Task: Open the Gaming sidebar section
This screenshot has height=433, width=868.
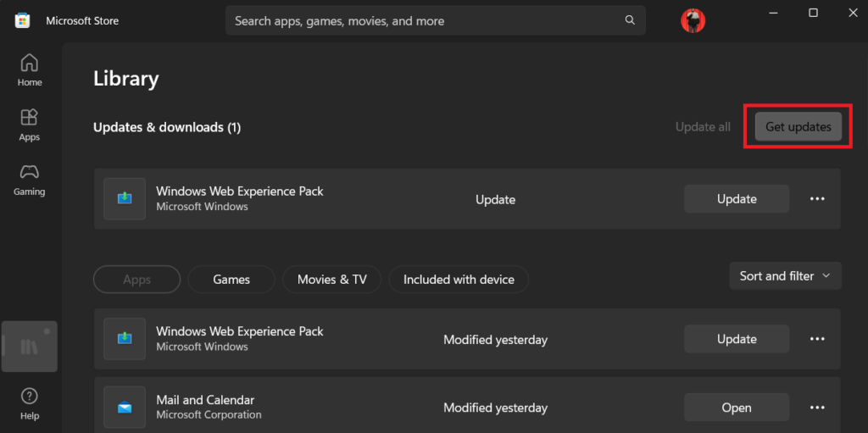Action: pyautogui.click(x=30, y=180)
